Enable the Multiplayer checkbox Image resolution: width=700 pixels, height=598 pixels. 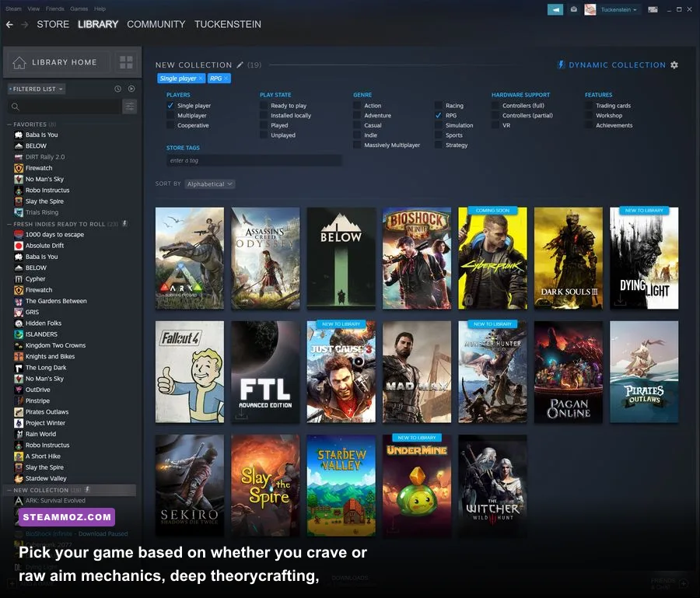[x=170, y=116]
